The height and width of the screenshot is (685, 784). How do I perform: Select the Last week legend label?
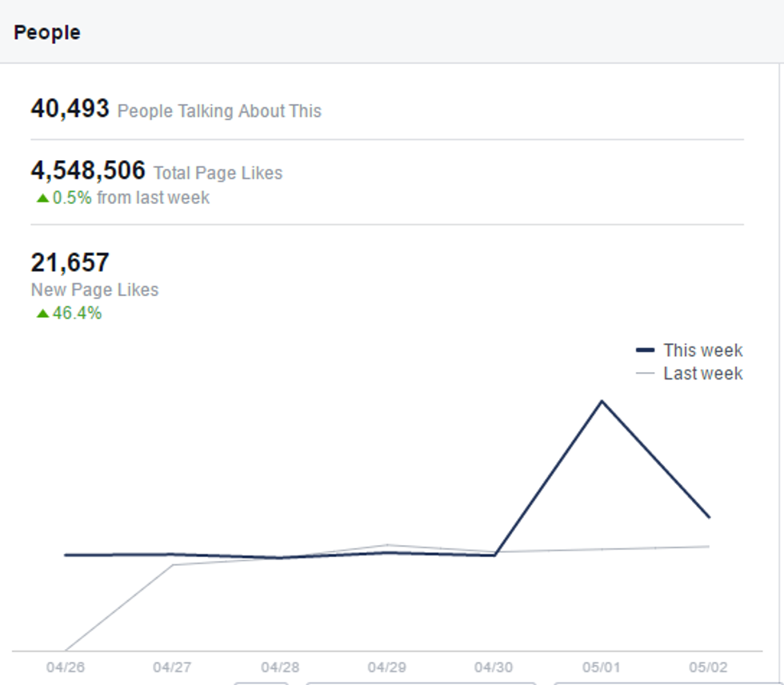point(702,374)
